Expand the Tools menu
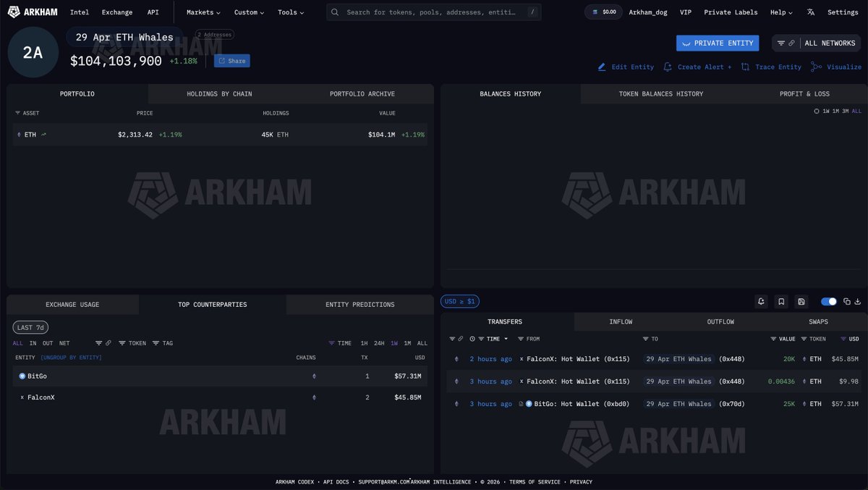This screenshot has width=868, height=490. pyautogui.click(x=291, y=12)
